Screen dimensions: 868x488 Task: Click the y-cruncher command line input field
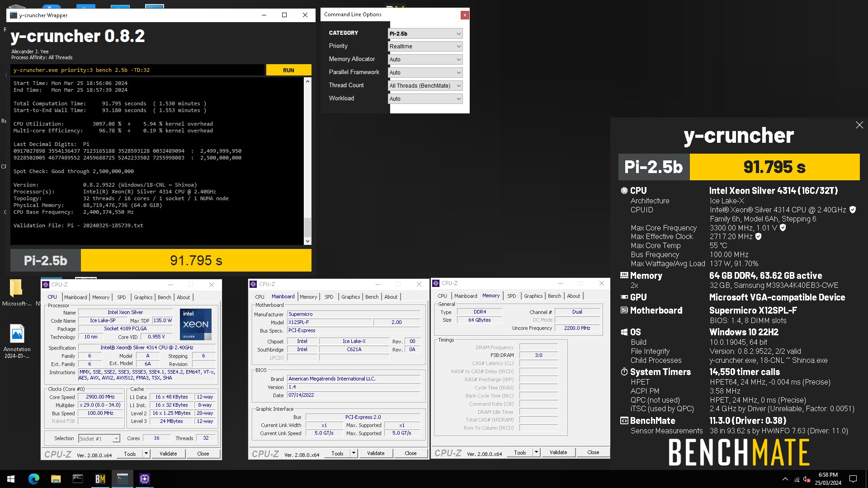137,70
